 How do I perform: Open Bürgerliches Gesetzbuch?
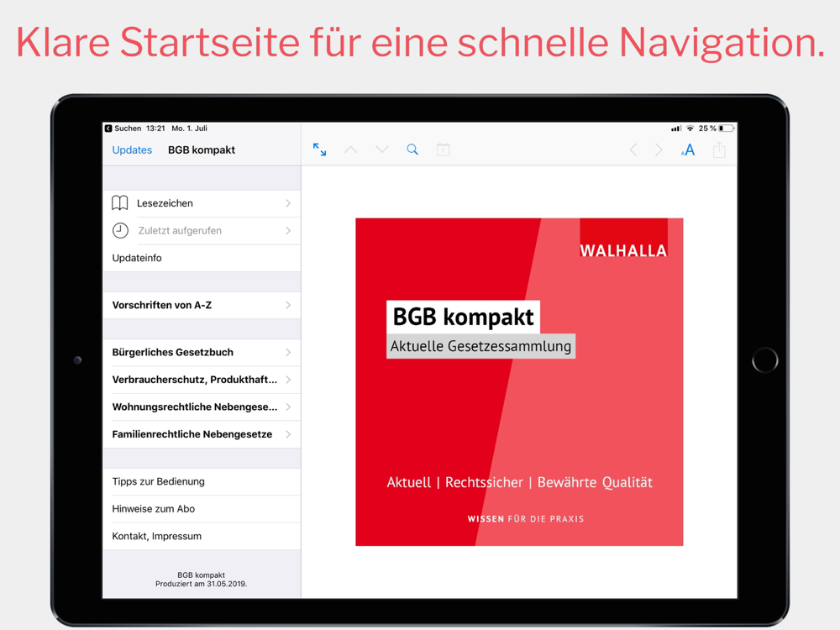tap(202, 352)
